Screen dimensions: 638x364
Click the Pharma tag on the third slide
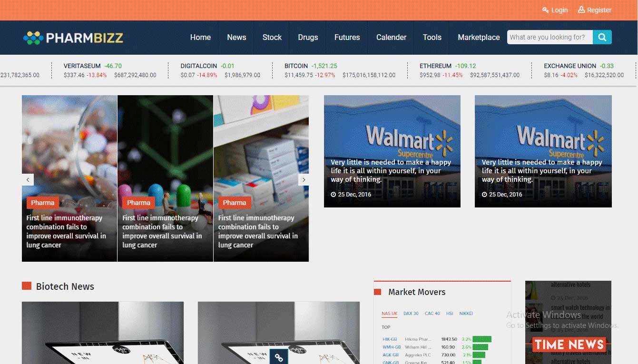tap(235, 203)
